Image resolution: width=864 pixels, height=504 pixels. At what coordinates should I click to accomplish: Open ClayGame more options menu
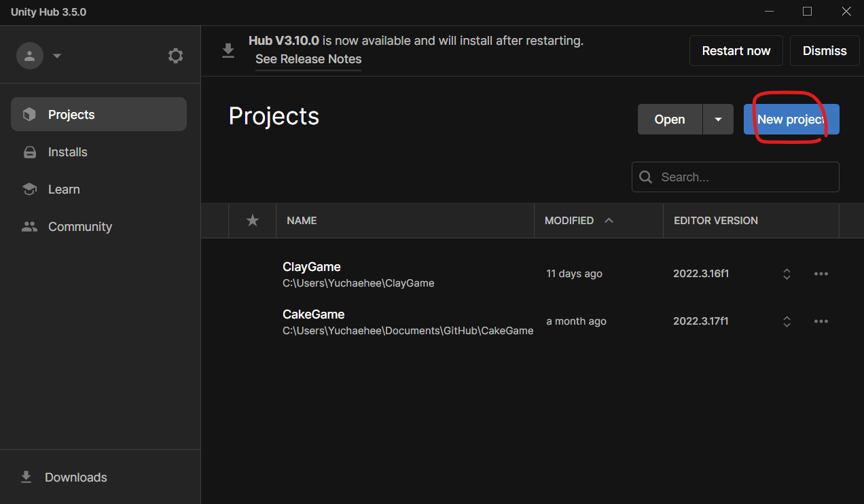pos(821,274)
